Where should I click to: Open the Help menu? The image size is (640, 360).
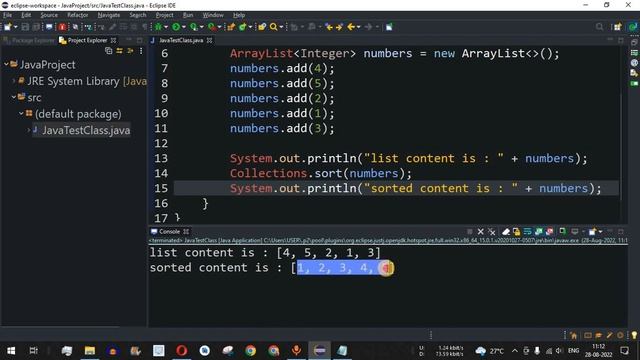(x=239, y=15)
